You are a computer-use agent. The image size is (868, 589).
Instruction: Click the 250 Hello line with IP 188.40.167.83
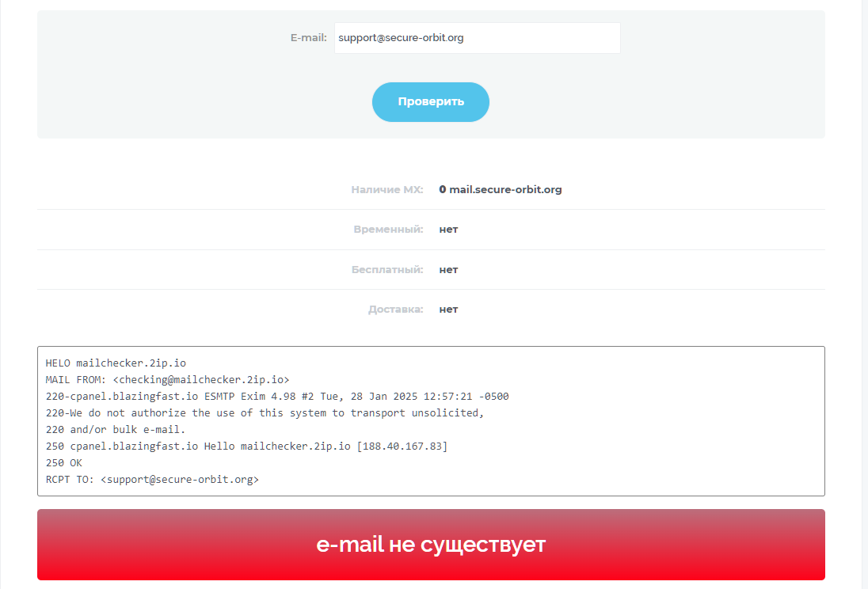[246, 446]
